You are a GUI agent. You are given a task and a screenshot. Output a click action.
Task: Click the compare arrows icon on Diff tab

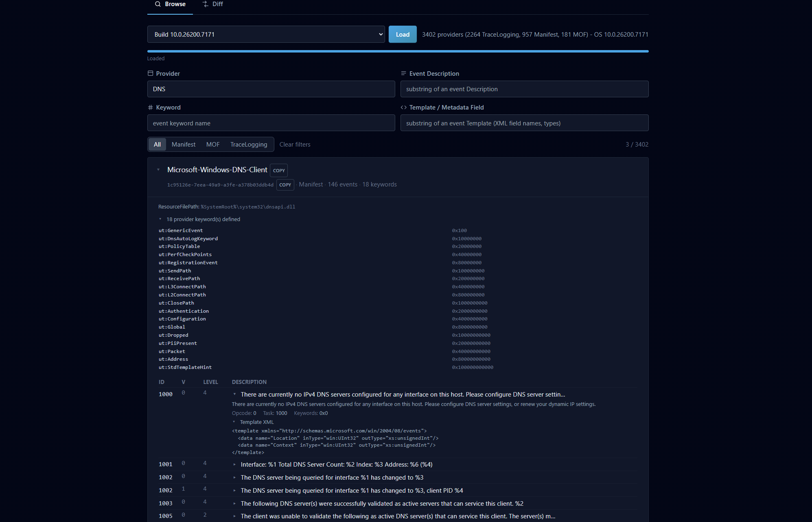pos(206,4)
